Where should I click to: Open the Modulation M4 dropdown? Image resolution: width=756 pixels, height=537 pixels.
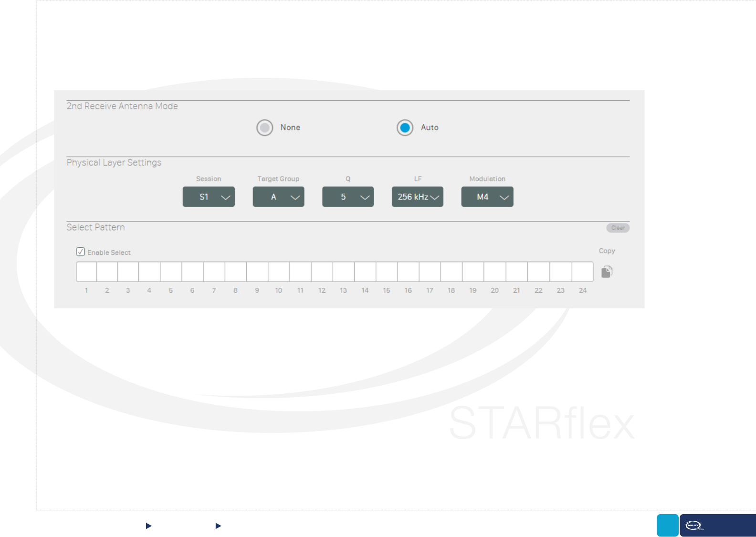pos(487,197)
